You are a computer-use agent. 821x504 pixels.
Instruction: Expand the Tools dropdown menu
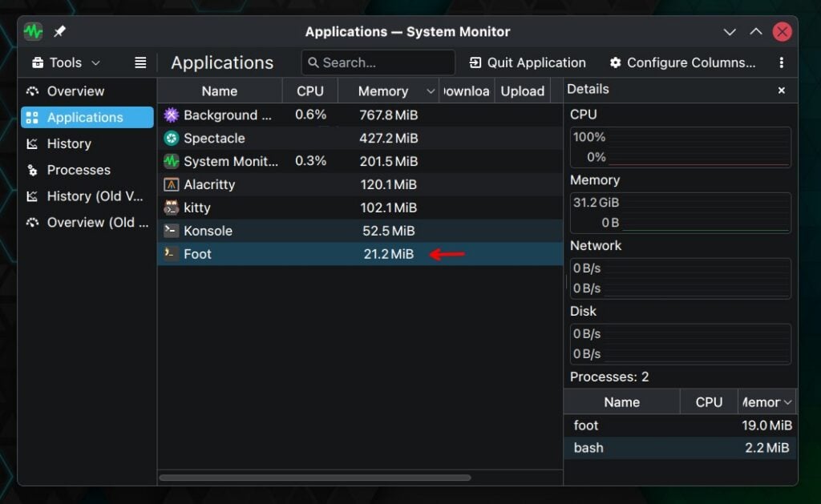tap(67, 62)
